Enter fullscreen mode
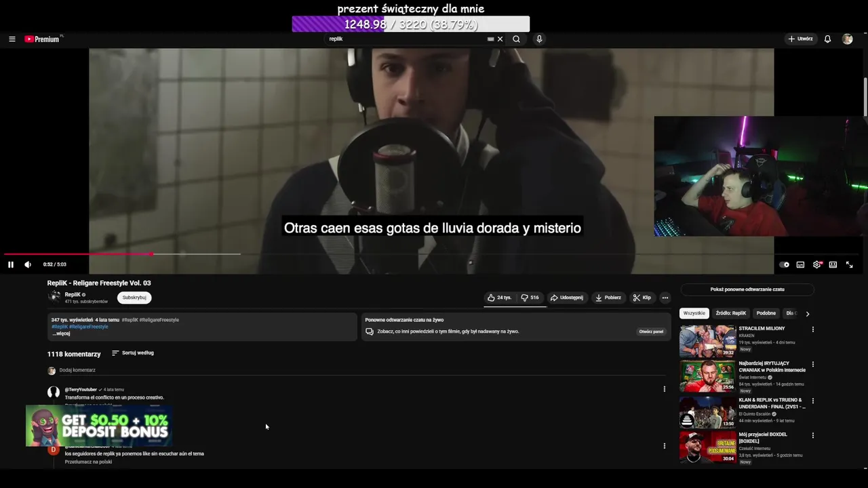 [849, 264]
